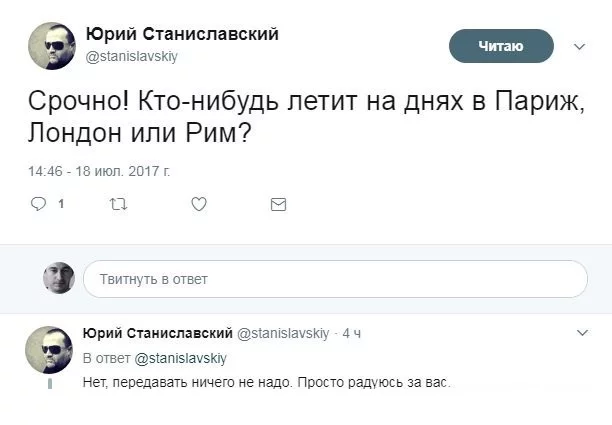Viewport: 612px width, 425px height.
Task: Open reply text Нет, передавать ничего
Action: click(x=267, y=383)
